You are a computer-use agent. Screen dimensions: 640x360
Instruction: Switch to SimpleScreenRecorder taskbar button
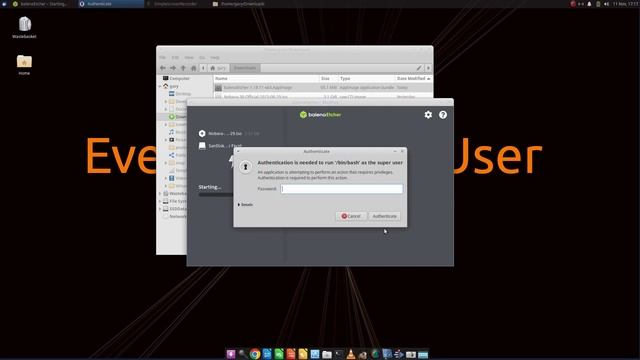coord(176,4)
